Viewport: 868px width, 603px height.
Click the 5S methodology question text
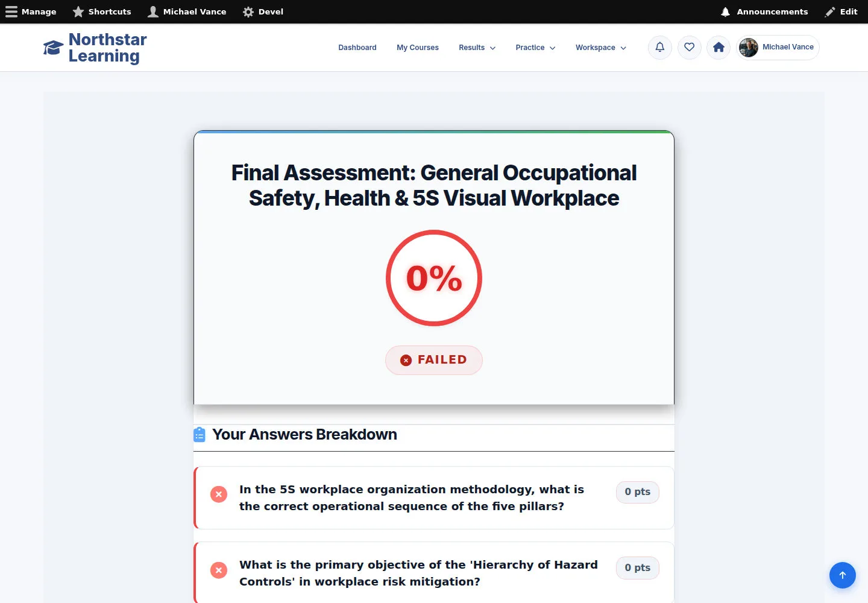[x=412, y=497]
